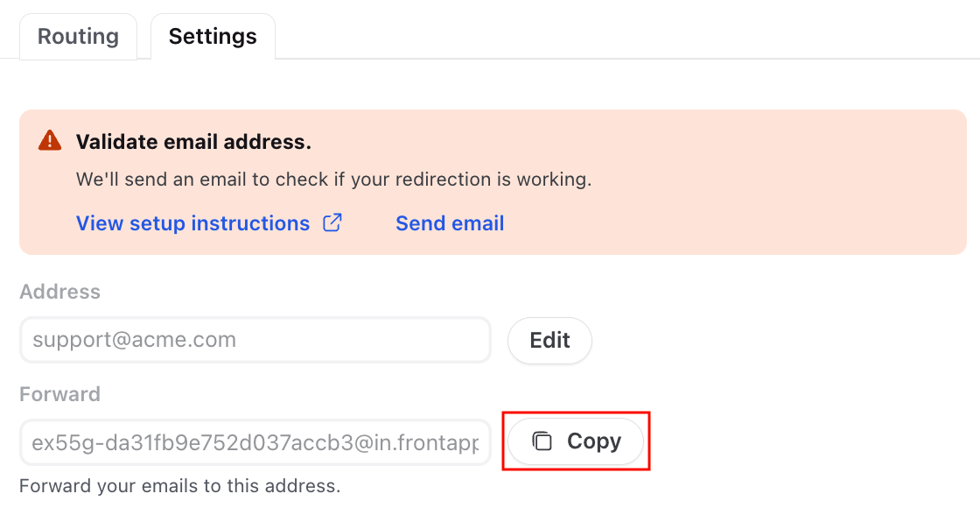The width and height of the screenshot is (980, 508).
Task: Copy the forward address with Copy button
Action: [x=576, y=441]
